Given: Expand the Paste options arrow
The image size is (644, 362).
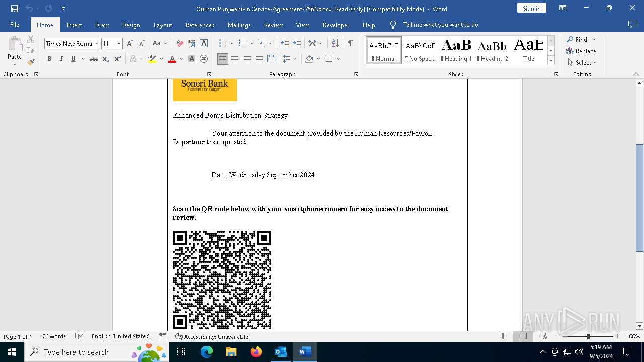Looking at the screenshot, I should [15, 64].
